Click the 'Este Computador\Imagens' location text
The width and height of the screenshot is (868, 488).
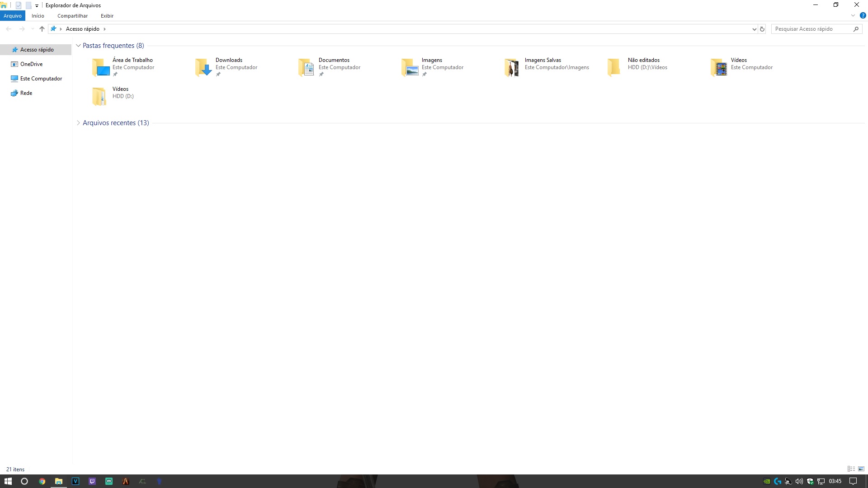point(557,67)
